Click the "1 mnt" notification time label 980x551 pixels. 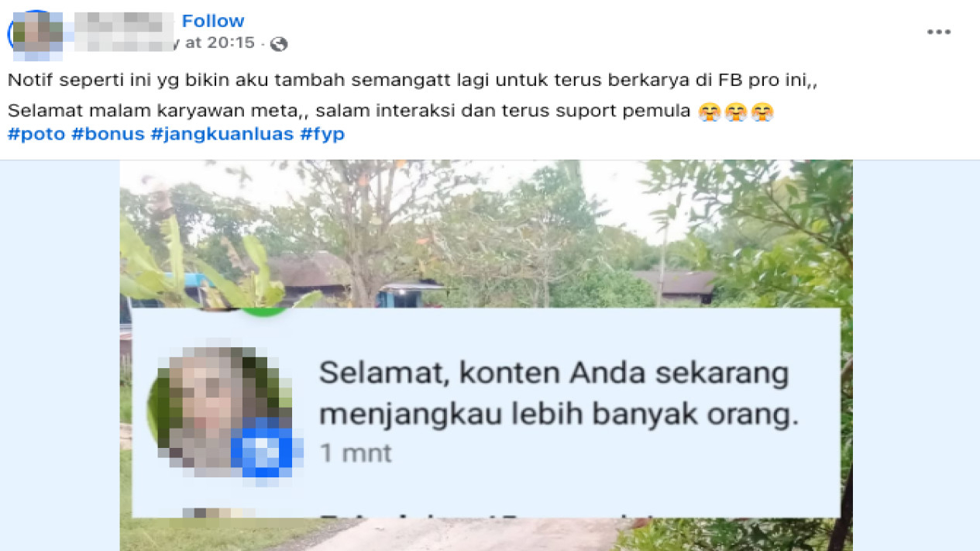tap(356, 453)
